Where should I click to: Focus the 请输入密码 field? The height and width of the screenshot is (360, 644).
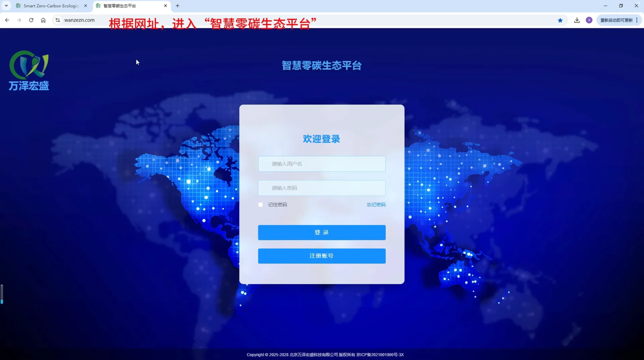322,188
